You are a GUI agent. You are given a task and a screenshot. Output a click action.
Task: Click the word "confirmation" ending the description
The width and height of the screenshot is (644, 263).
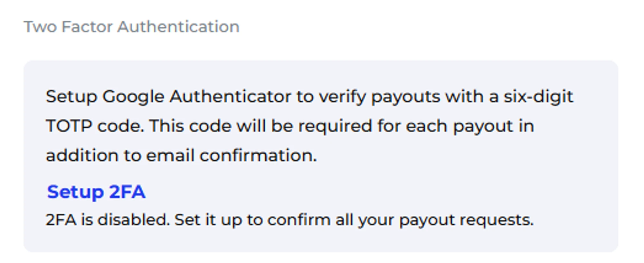[258, 156]
